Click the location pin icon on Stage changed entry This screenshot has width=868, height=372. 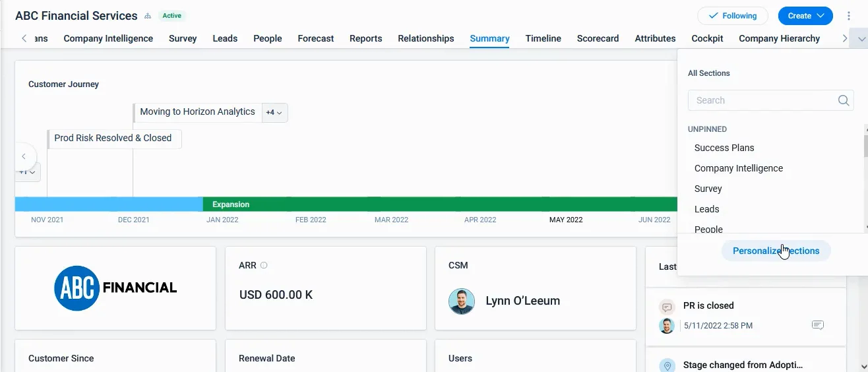[x=667, y=365]
